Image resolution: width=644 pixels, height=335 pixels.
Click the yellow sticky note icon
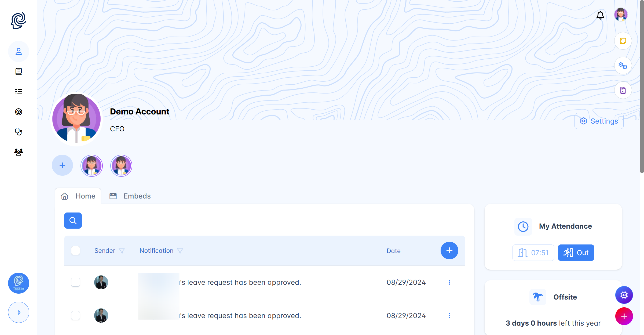pos(623,41)
